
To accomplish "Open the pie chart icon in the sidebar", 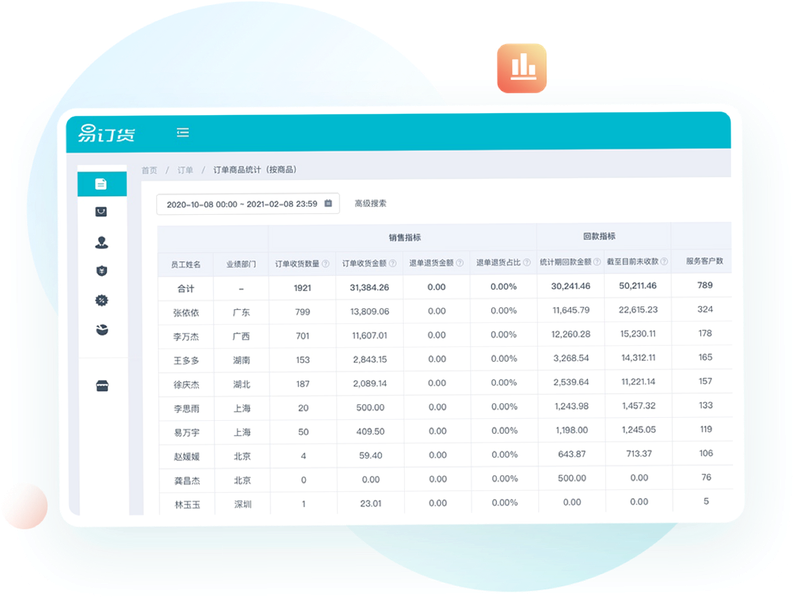I will coord(102,330).
